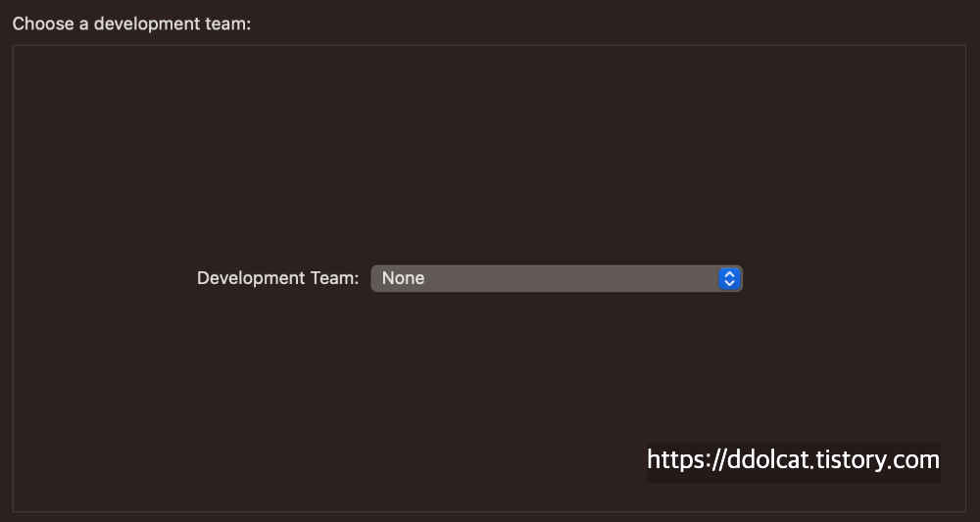The height and width of the screenshot is (522, 980).
Task: Open the Development Team dropdown
Action: click(x=556, y=278)
